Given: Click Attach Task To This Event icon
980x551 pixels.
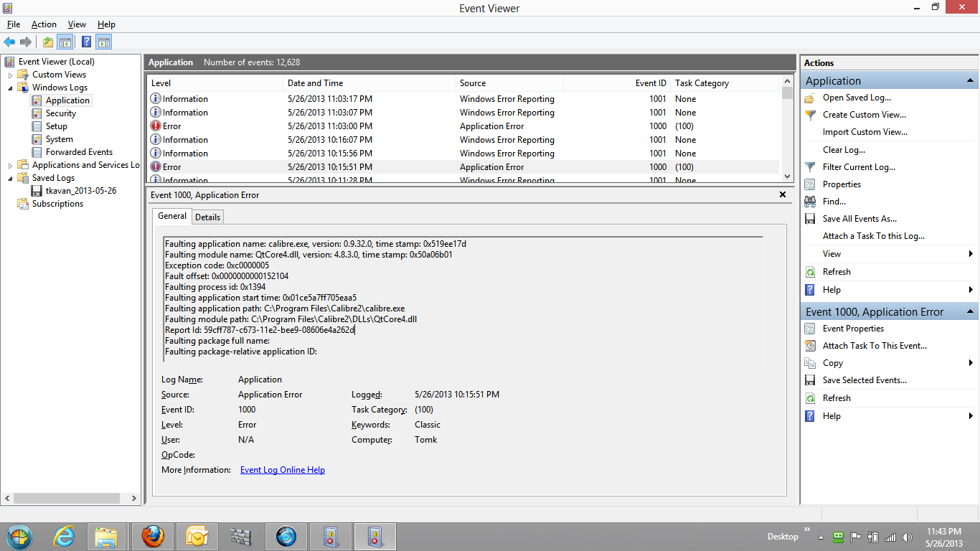Looking at the screenshot, I should click(810, 346).
